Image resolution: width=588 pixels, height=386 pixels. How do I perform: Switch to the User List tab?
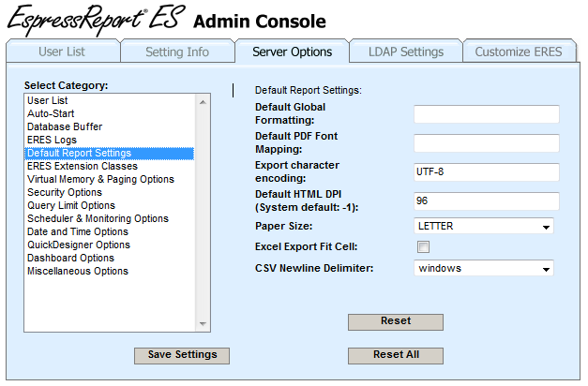[63, 51]
